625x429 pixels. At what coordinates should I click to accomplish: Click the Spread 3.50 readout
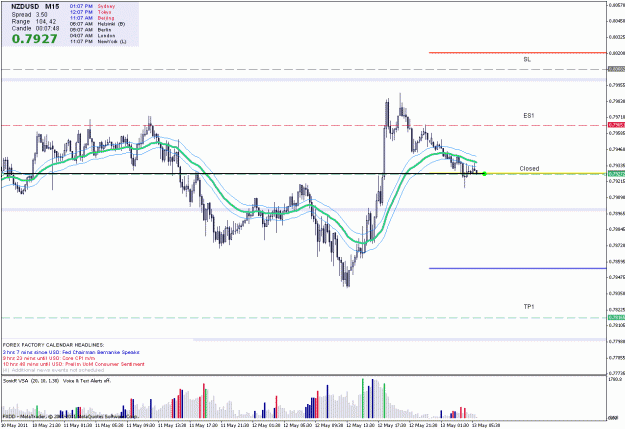29,14
